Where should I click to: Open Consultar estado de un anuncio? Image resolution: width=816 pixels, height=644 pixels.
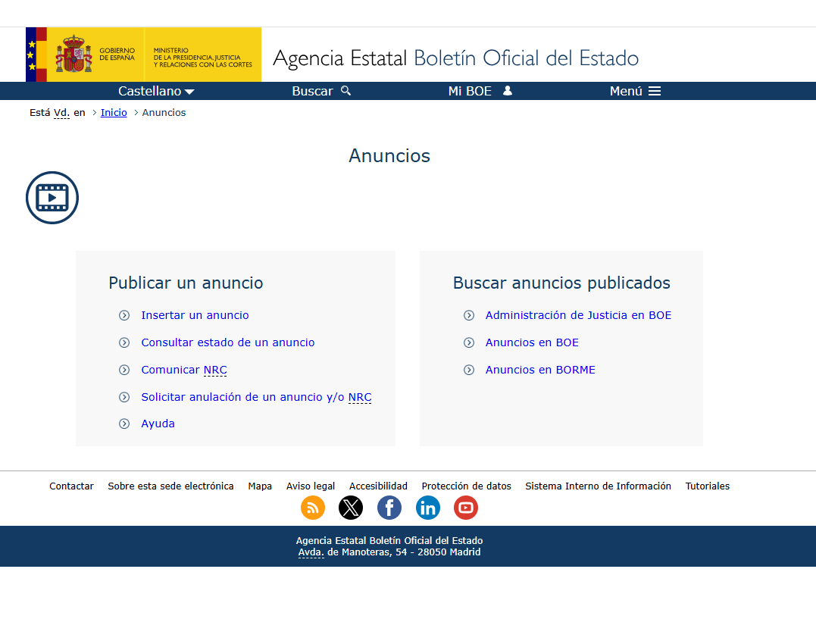(x=228, y=342)
